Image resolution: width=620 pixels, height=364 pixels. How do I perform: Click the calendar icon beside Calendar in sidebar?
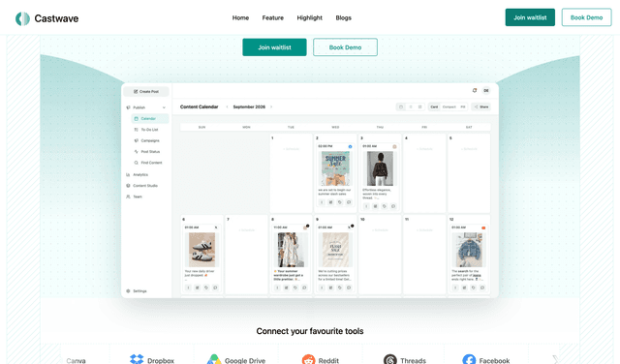tap(136, 118)
